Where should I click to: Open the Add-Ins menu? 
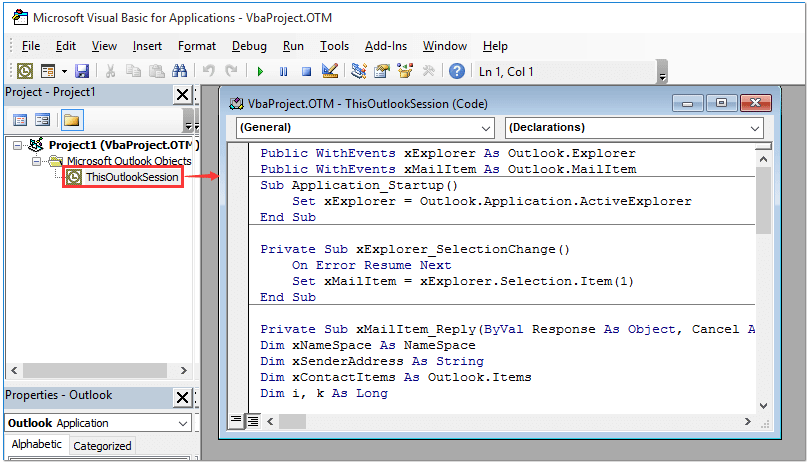(x=386, y=46)
